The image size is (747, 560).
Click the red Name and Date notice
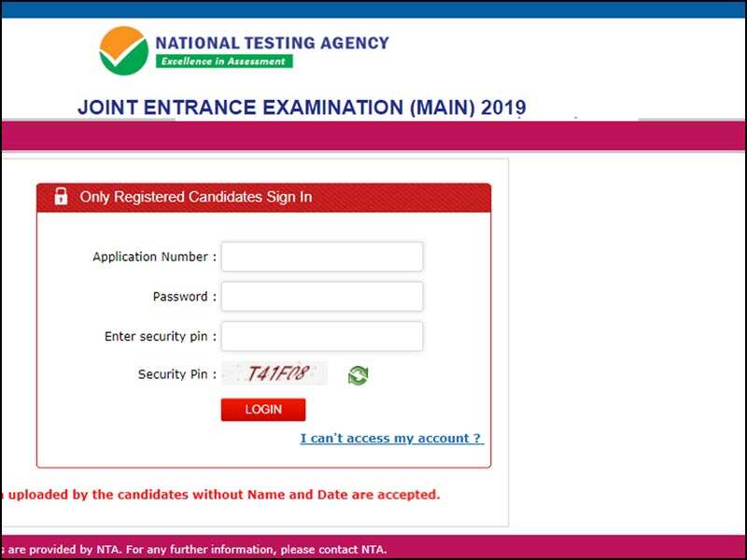[x=220, y=495]
